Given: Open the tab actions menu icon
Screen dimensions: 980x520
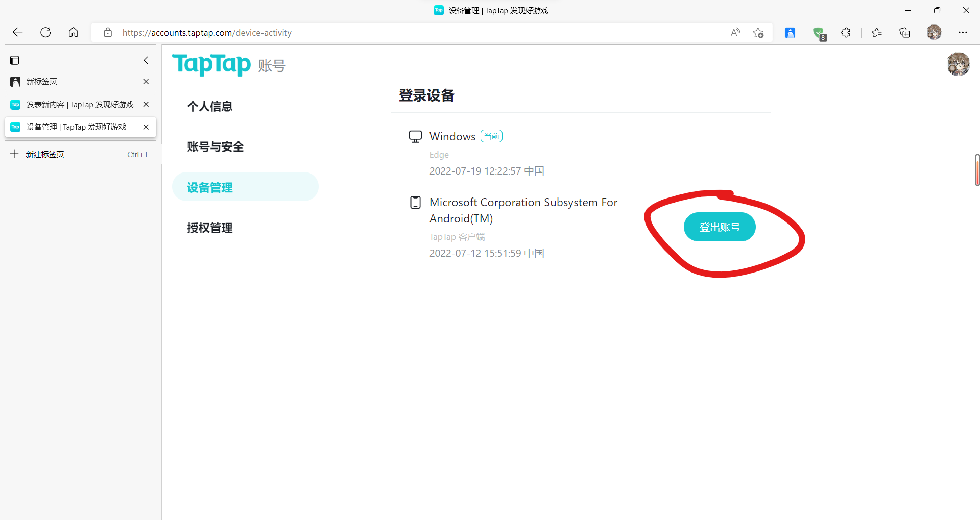Looking at the screenshot, I should (x=15, y=60).
